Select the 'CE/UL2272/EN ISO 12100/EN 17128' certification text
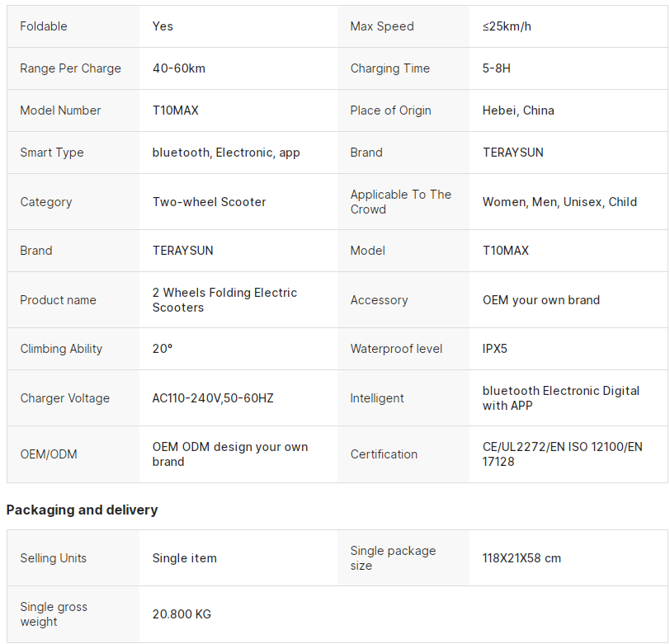670x644 pixels. [x=562, y=454]
